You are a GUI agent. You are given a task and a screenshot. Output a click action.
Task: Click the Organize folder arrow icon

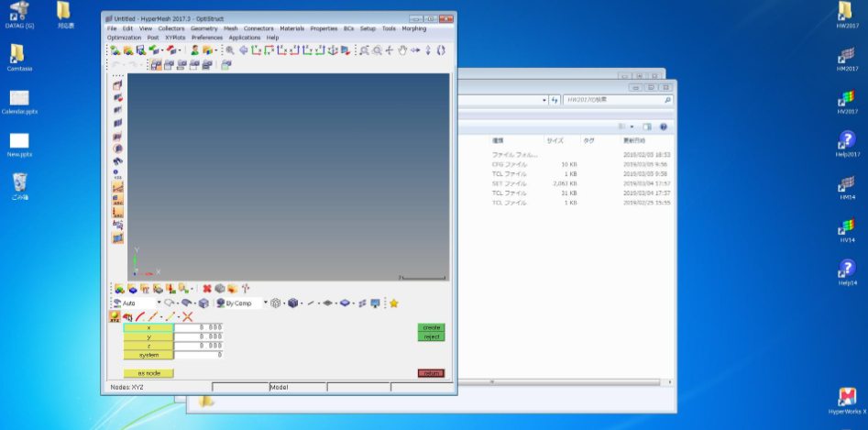point(233,288)
